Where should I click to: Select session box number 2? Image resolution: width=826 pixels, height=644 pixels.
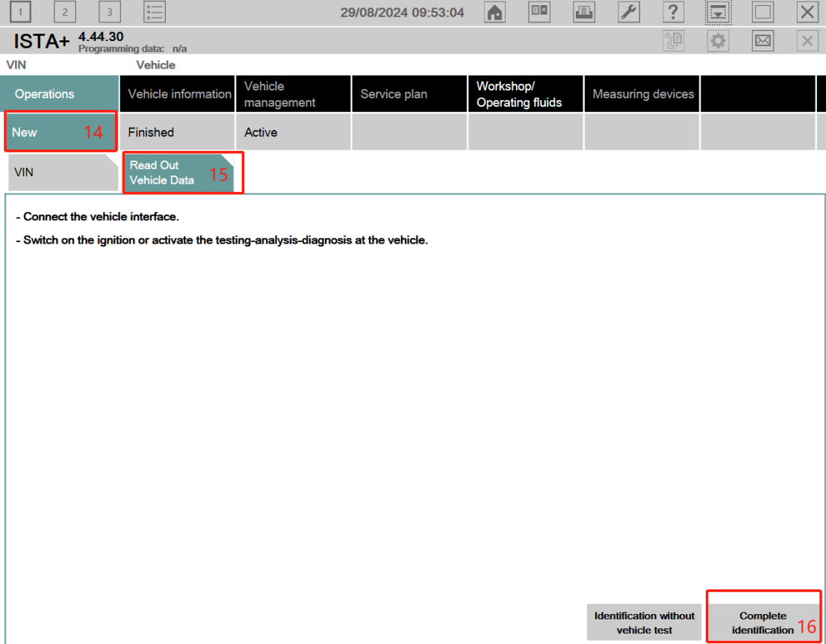(x=65, y=12)
